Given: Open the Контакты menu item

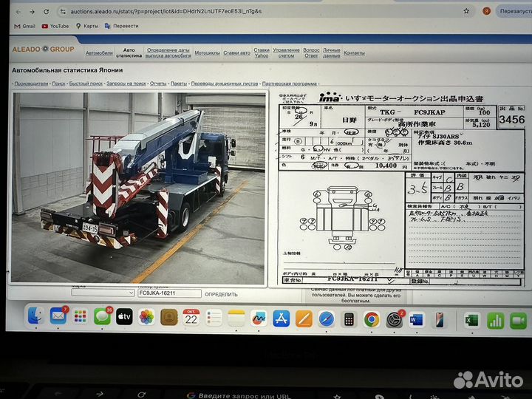Looking at the screenshot, I should tap(354, 52).
